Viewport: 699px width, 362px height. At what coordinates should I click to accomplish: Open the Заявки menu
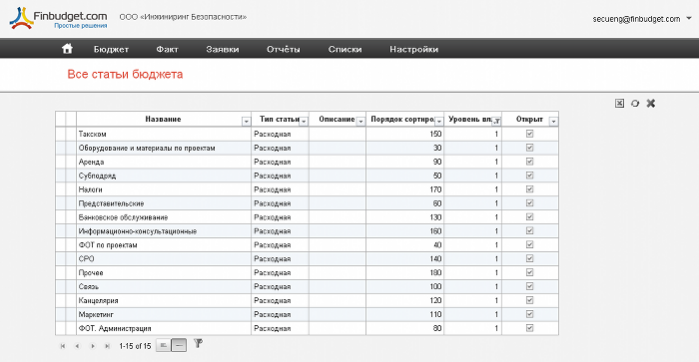click(x=222, y=49)
